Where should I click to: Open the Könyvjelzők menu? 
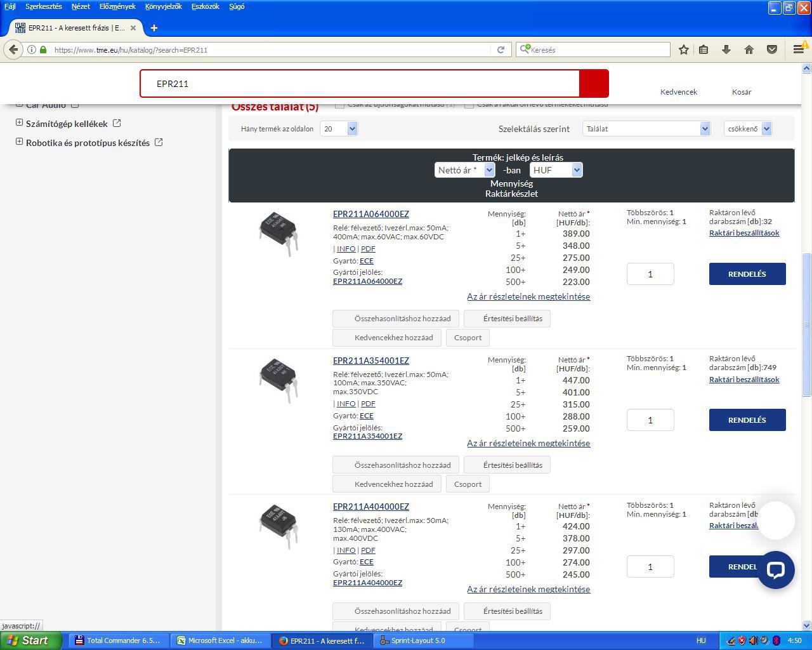click(164, 6)
